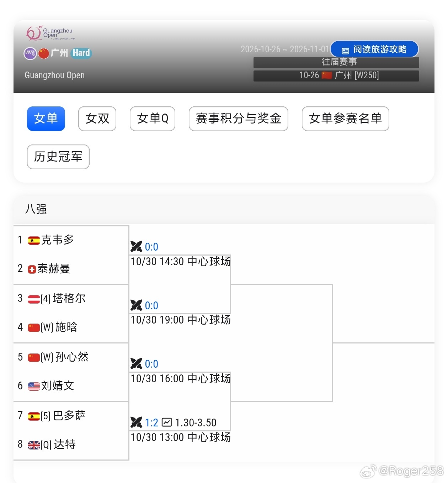
Task: Click China flag in 10-26 广州 [W250] row
Action: pyautogui.click(x=327, y=75)
